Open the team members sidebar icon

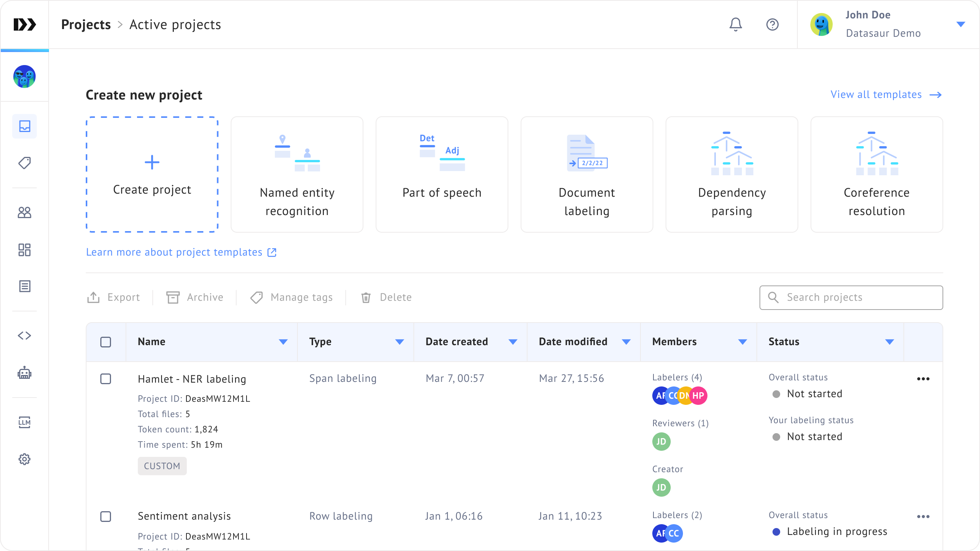point(24,212)
